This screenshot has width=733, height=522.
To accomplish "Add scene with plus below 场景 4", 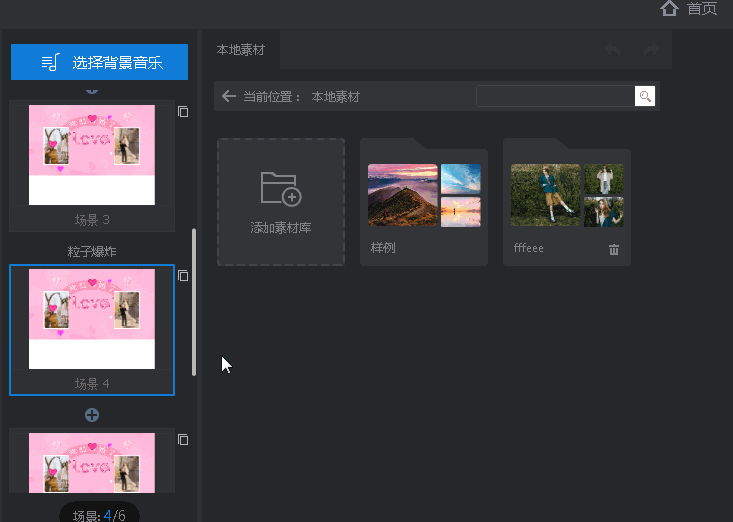I will (x=92, y=415).
